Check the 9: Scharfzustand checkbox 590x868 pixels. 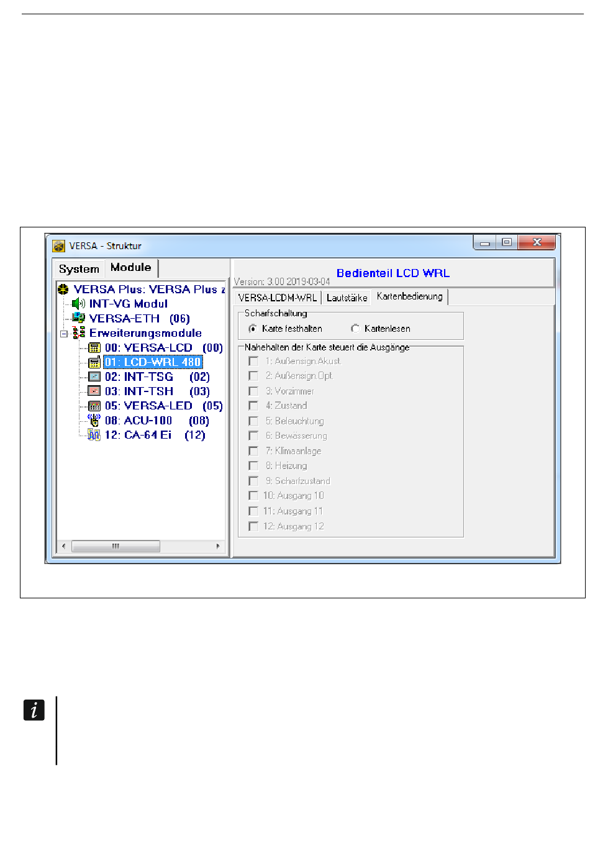coord(253,481)
